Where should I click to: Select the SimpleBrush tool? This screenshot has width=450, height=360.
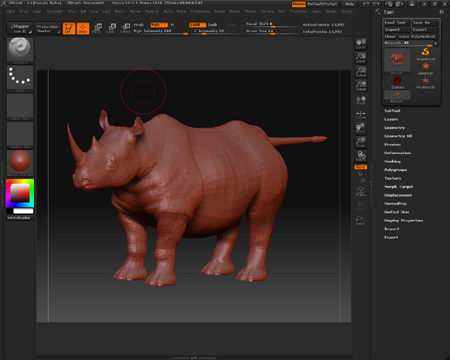(425, 54)
